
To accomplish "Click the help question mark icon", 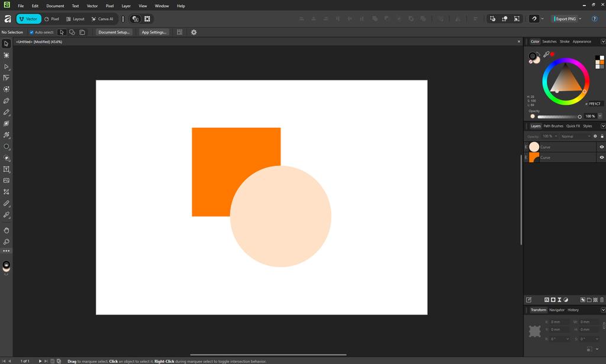I will pyautogui.click(x=594, y=19).
